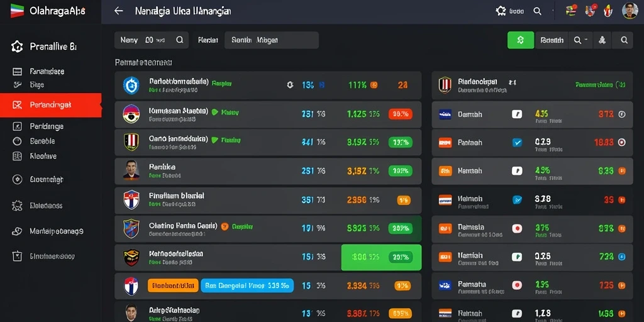Open the Sentin Mbgan selector field
Screen dimensions: 644x322
point(272,40)
